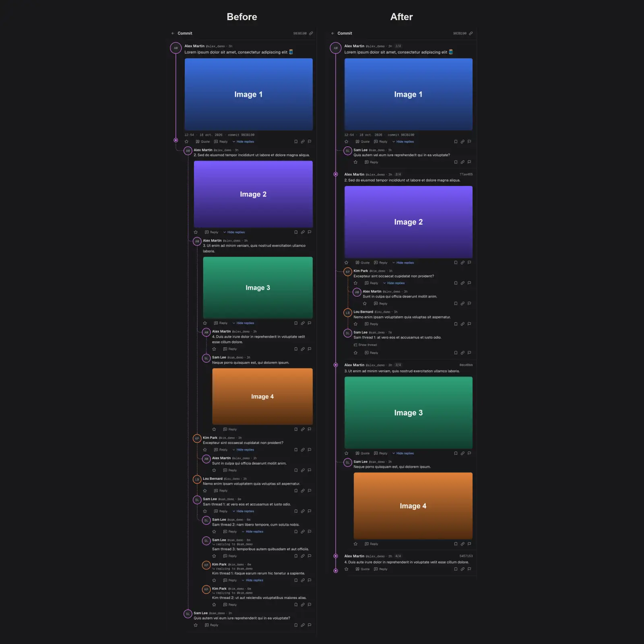Open Image 2 thumbnail in After panel

[x=409, y=222]
